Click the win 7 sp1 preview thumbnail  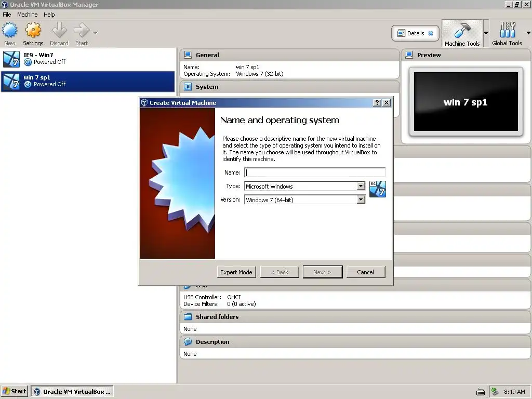[x=466, y=101]
